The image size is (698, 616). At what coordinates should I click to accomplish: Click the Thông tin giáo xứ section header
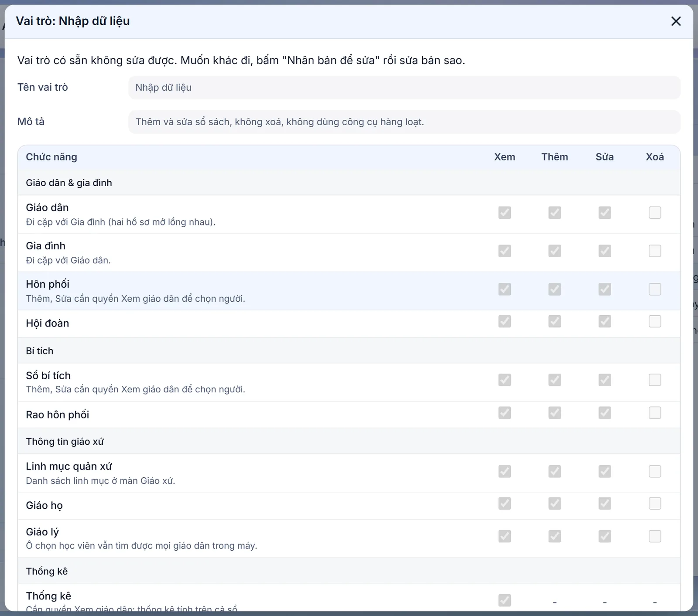pos(349,441)
